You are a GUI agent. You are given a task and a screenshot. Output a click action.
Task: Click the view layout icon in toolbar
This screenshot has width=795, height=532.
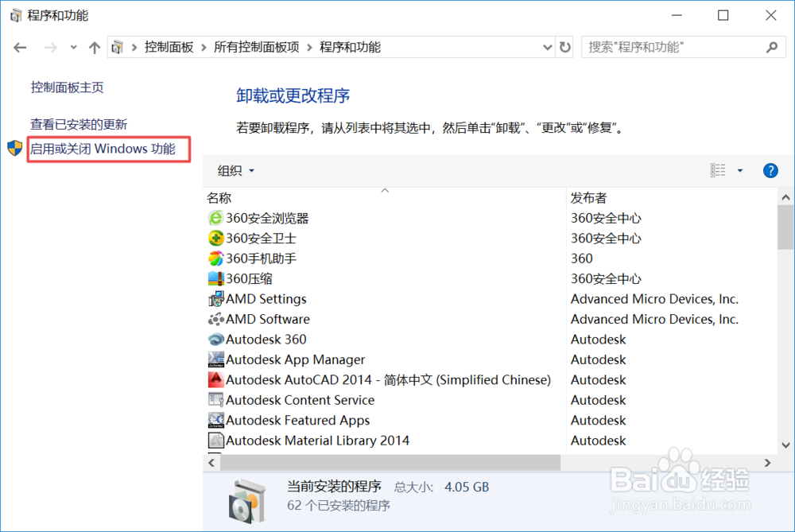(x=718, y=170)
